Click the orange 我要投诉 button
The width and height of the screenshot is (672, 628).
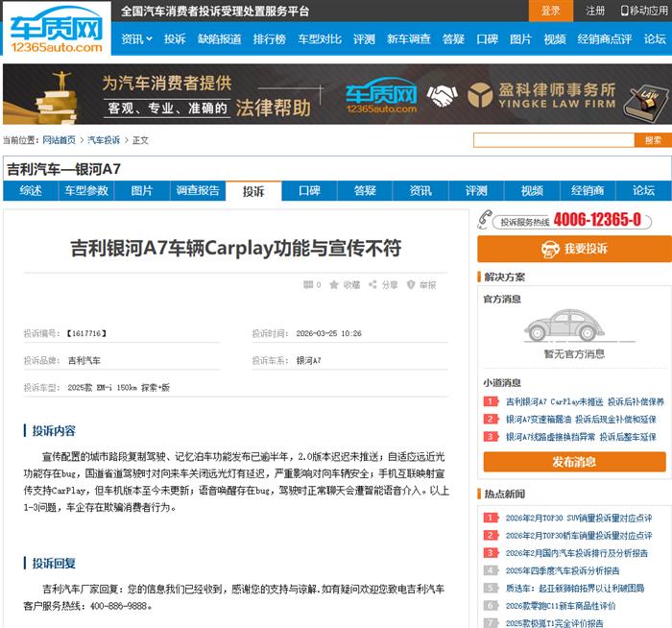(574, 249)
